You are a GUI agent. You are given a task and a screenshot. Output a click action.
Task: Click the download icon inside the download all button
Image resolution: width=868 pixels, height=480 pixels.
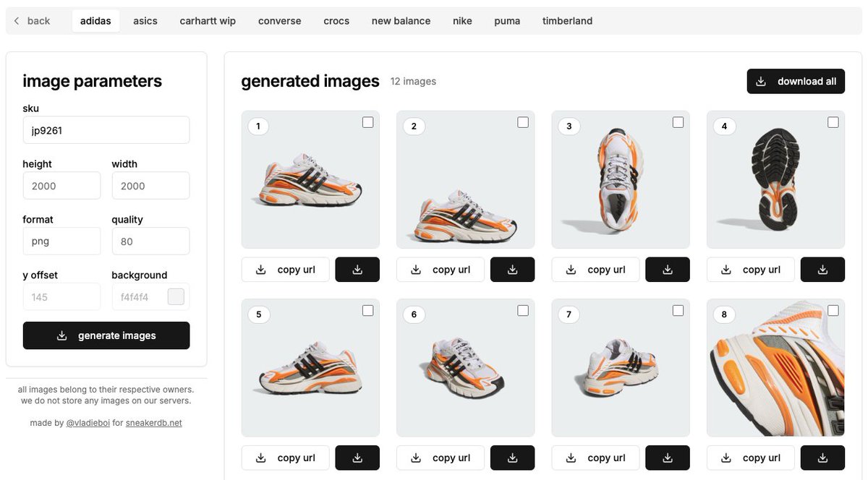[x=761, y=81]
